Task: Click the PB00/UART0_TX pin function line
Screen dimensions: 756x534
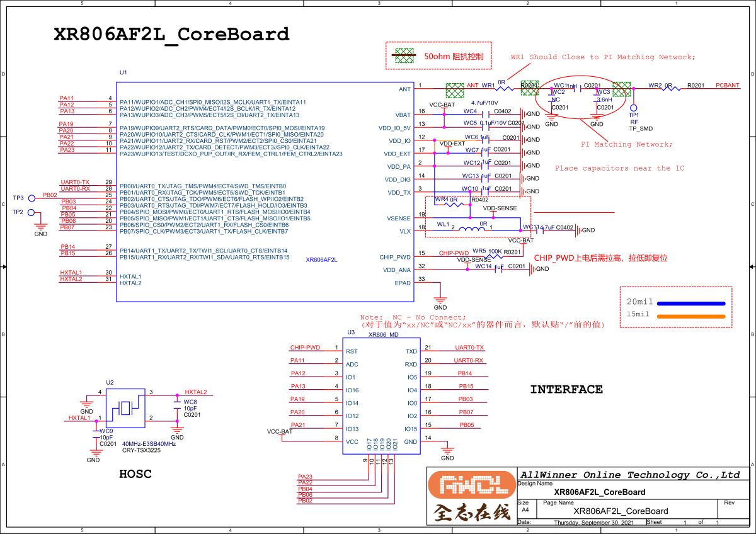Action: (203, 186)
